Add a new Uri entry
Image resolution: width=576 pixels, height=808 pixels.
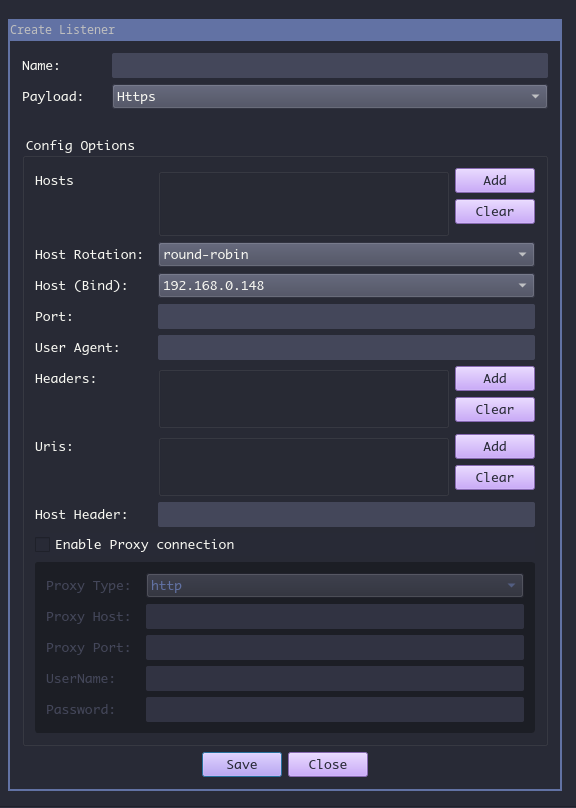click(494, 446)
